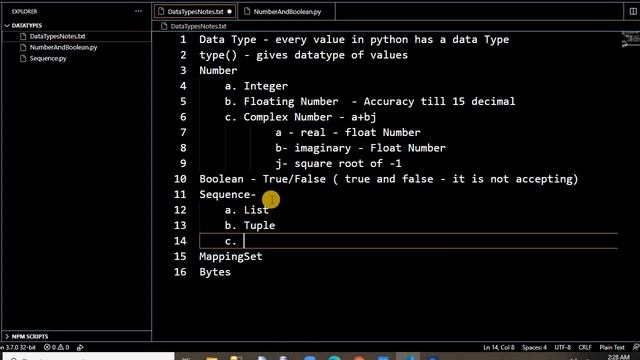Click the 'Tuple' text on line 13

click(259, 225)
